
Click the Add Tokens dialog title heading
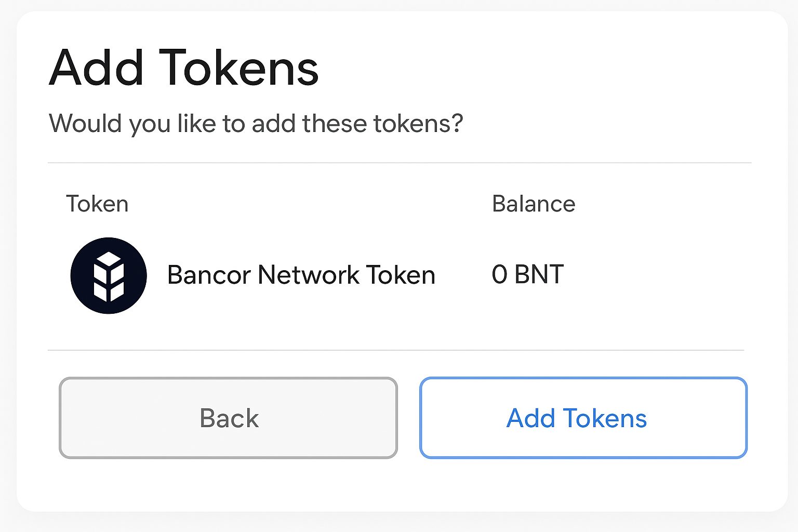pyautogui.click(x=183, y=68)
